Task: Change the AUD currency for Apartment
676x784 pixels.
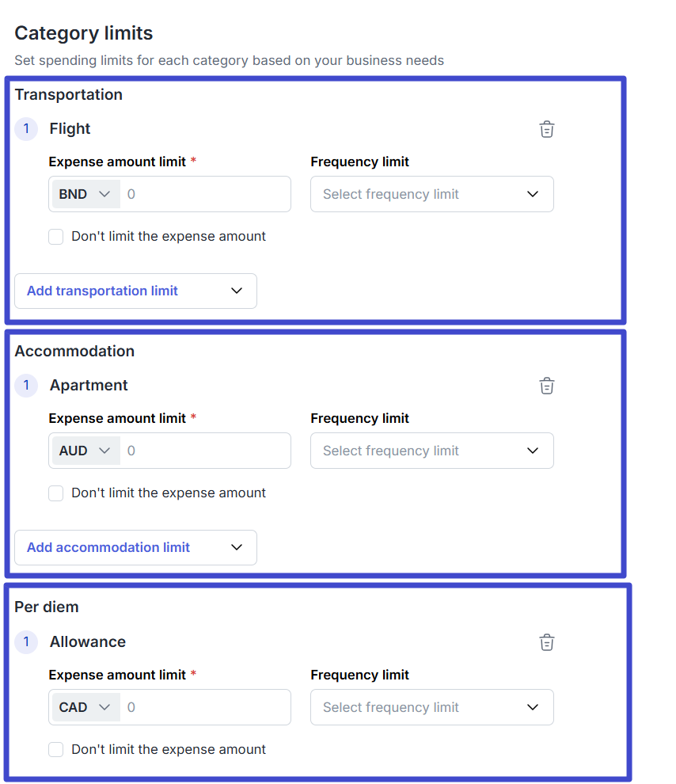Action: pos(85,451)
